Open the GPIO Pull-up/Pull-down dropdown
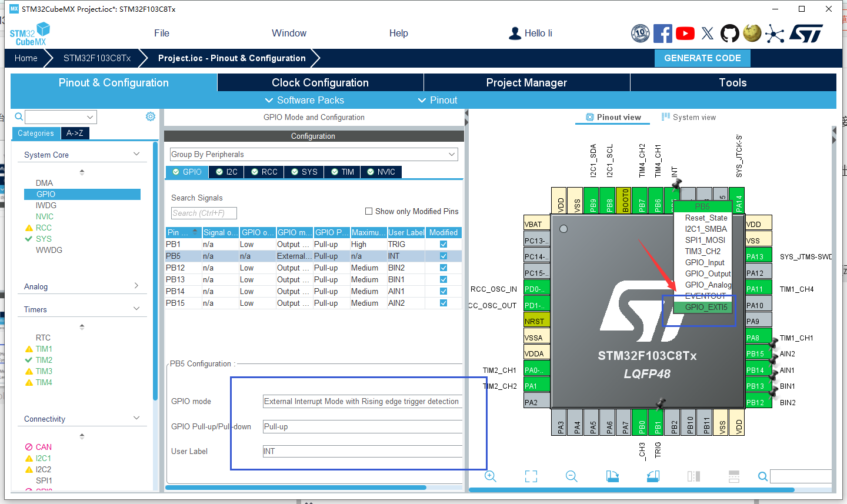Image resolution: width=847 pixels, height=504 pixels. (x=362, y=427)
